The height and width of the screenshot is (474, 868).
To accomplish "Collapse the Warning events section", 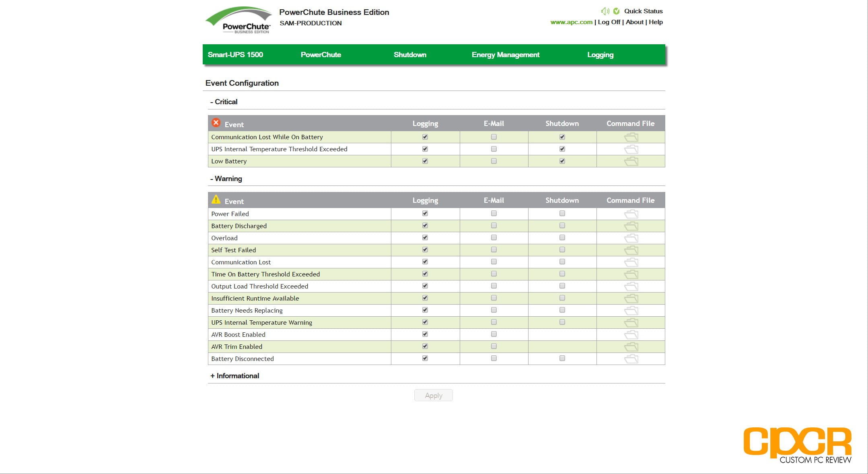I will 226,179.
